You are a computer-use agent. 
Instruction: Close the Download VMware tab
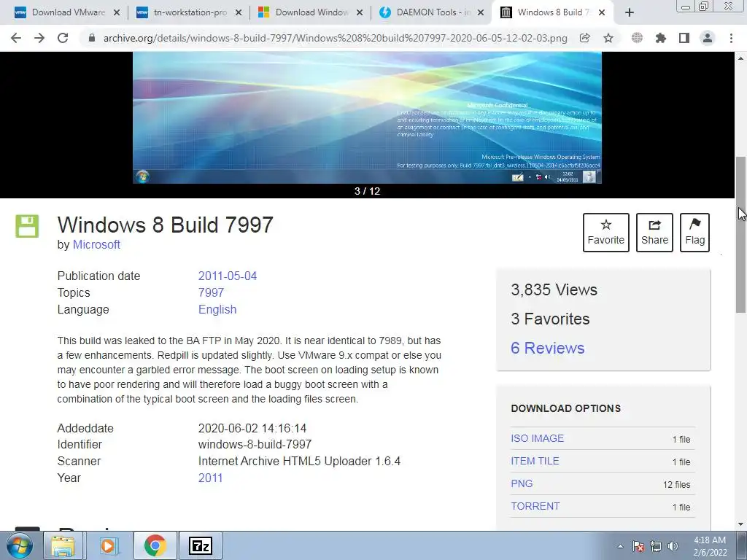117,13
